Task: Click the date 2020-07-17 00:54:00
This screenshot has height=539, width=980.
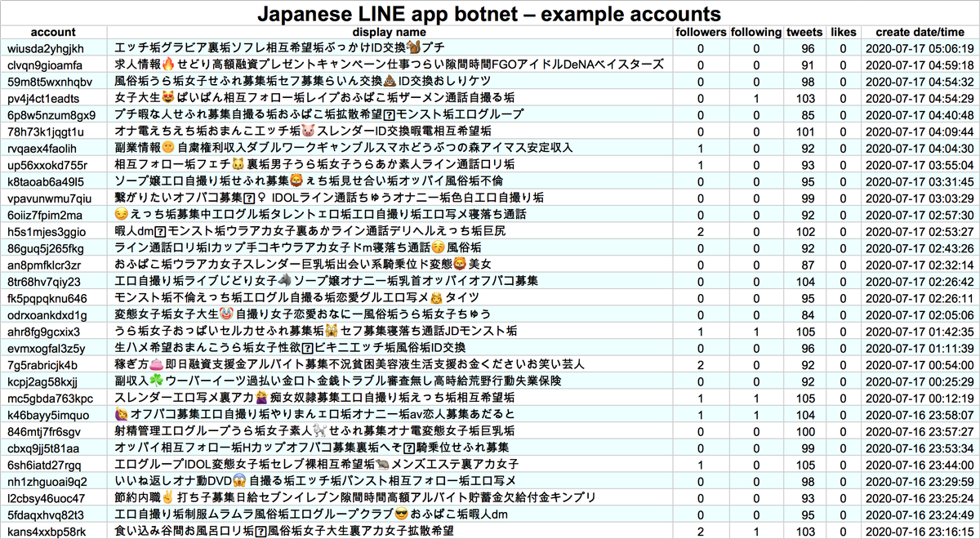Action: tap(920, 365)
